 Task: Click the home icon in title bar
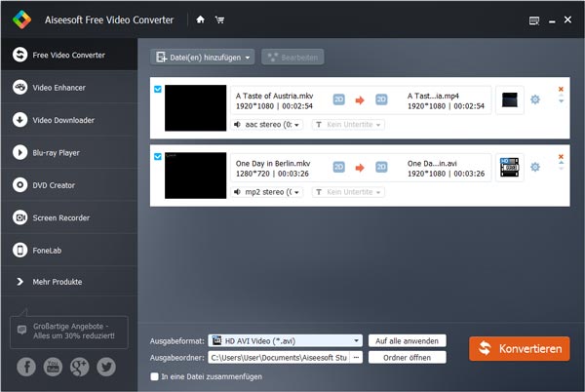click(200, 18)
